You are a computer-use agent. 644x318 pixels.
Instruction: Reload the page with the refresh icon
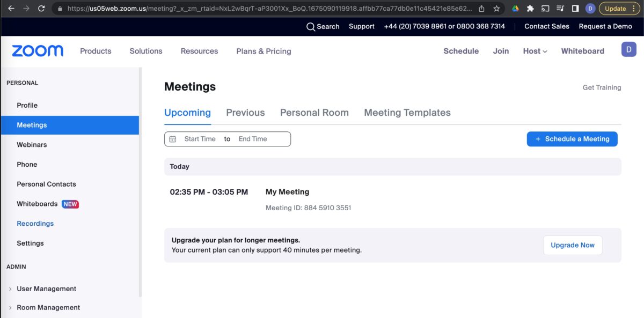coord(42,9)
